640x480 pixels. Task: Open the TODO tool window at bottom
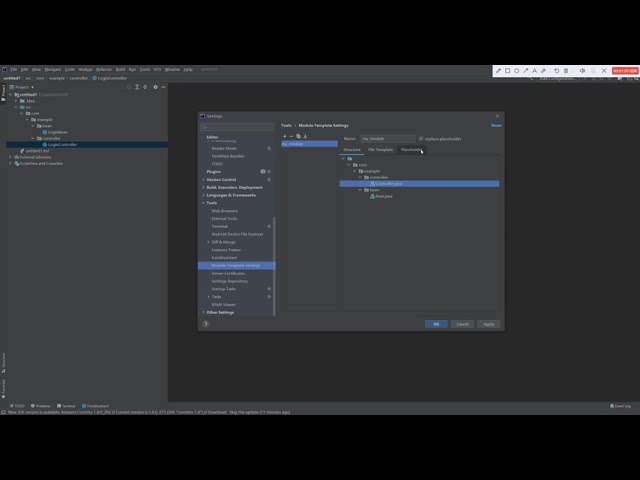coord(17,406)
